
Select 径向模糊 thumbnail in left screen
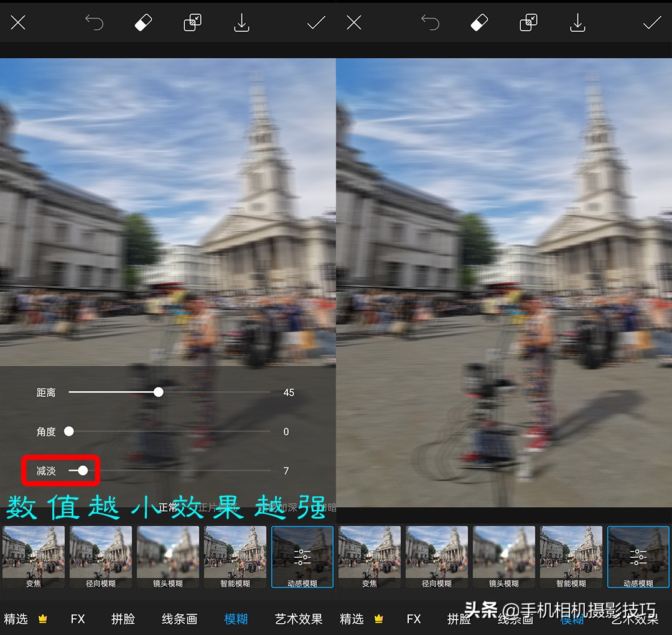pyautogui.click(x=101, y=557)
